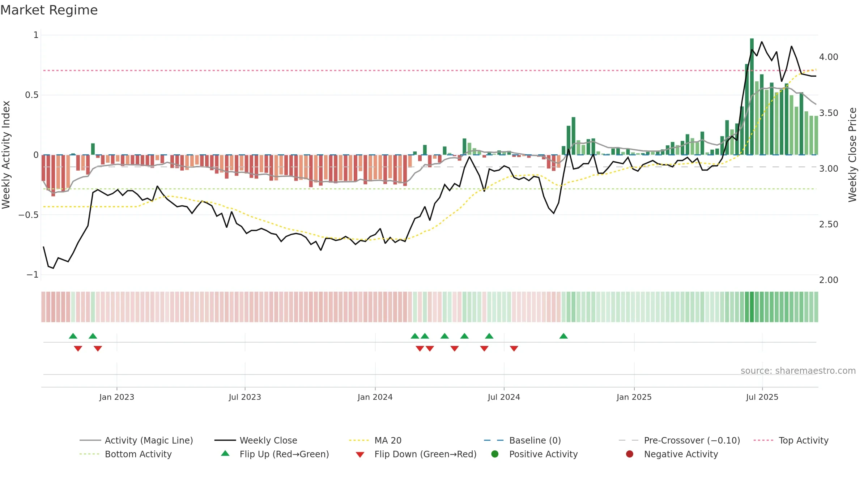The image size is (868, 488).
Task: Click the black Weekly Close line swatch
Action: [225, 440]
